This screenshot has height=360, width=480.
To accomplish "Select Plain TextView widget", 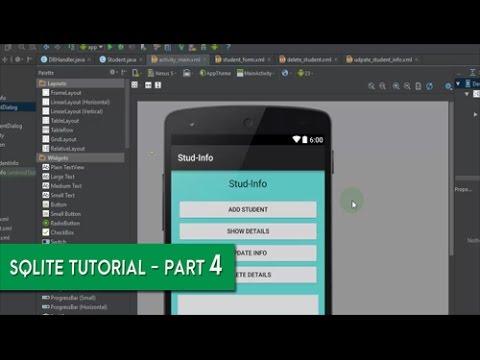I will tap(63, 167).
